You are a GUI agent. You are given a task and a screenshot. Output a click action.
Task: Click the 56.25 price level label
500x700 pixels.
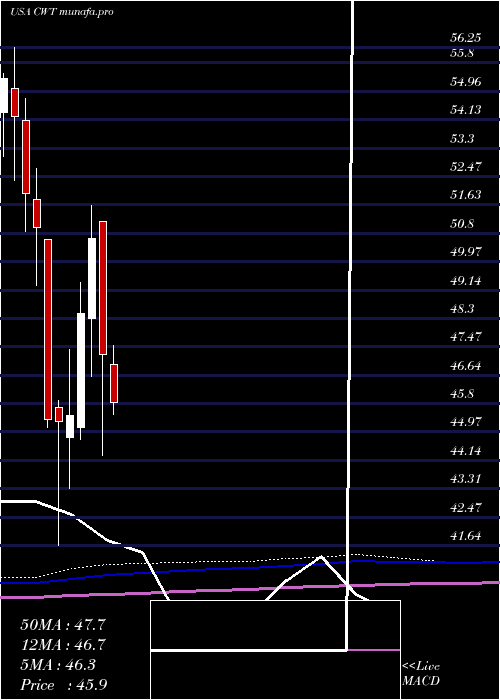click(466, 38)
